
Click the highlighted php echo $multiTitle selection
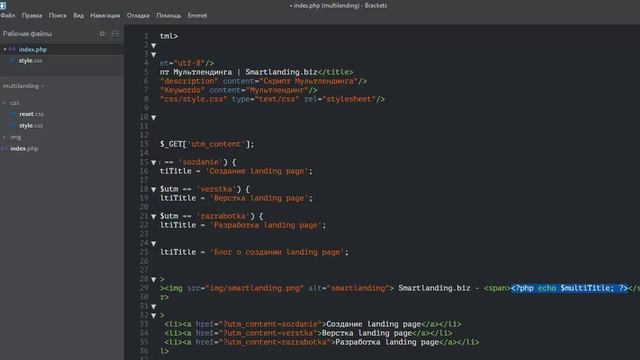coord(569,288)
